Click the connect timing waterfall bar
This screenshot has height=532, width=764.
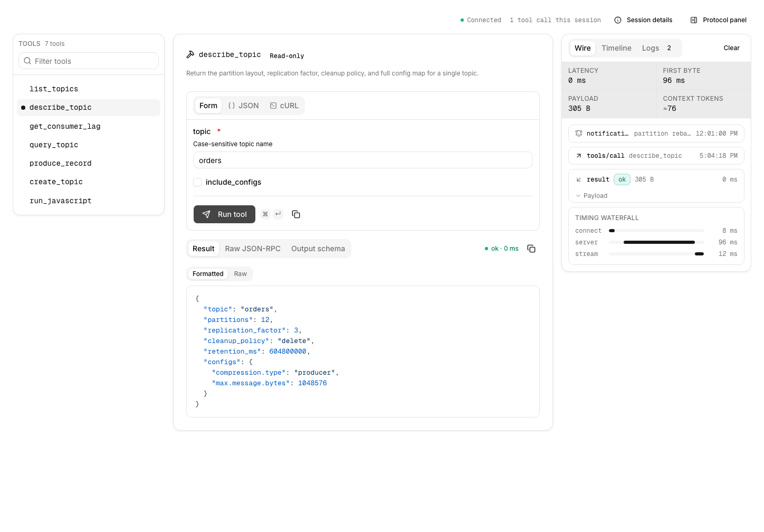(x=612, y=231)
